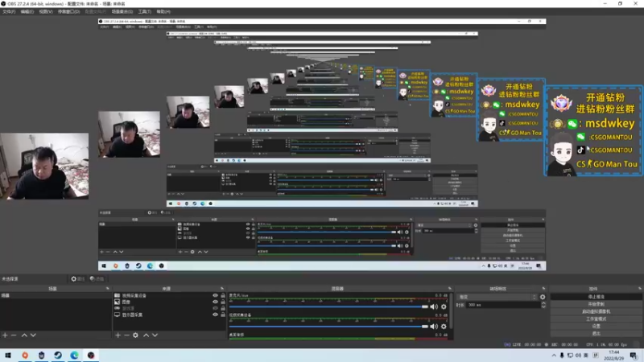Add a new source with the plus icon
The image size is (644, 362).
(x=118, y=335)
